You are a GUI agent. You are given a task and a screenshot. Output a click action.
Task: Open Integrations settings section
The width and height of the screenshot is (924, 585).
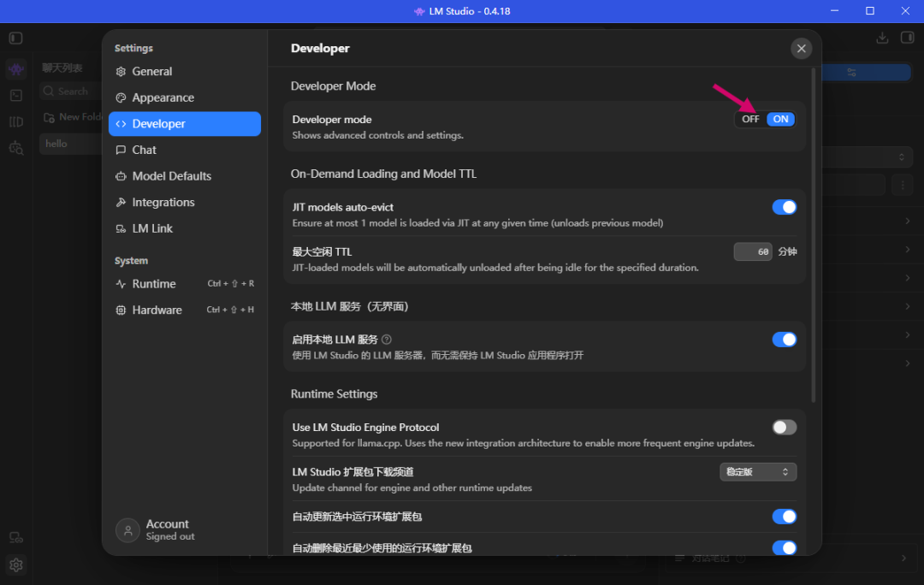pyautogui.click(x=185, y=202)
